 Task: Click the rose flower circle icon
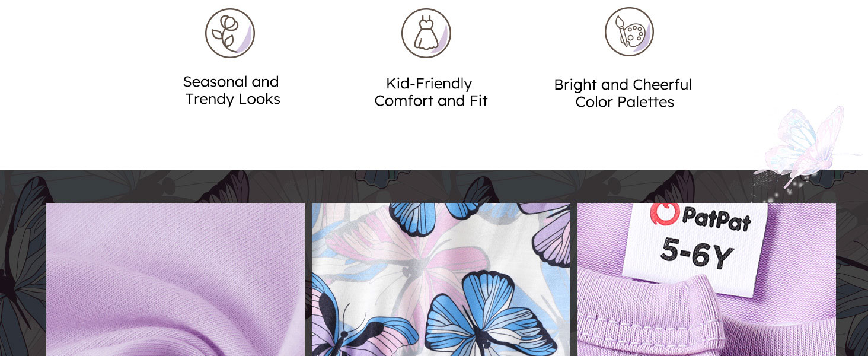(230, 33)
